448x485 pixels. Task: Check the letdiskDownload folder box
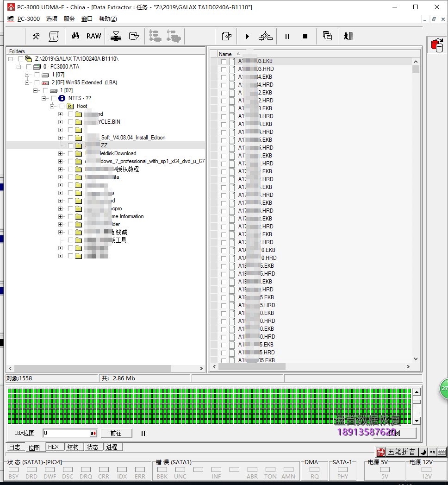click(x=70, y=154)
